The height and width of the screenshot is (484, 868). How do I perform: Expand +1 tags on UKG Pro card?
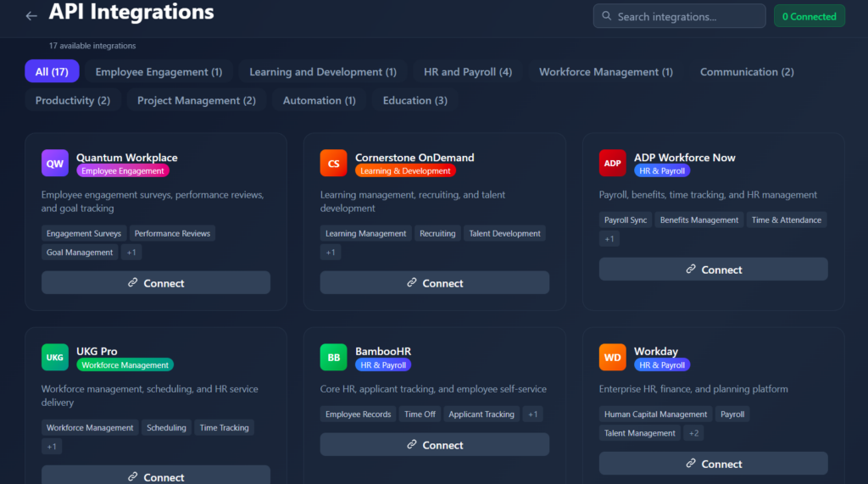pyautogui.click(x=52, y=447)
